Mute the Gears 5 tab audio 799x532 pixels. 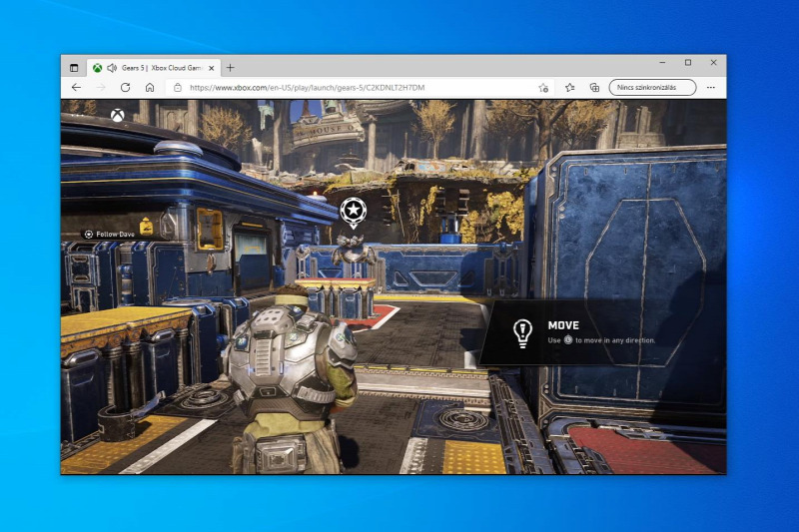(x=112, y=68)
